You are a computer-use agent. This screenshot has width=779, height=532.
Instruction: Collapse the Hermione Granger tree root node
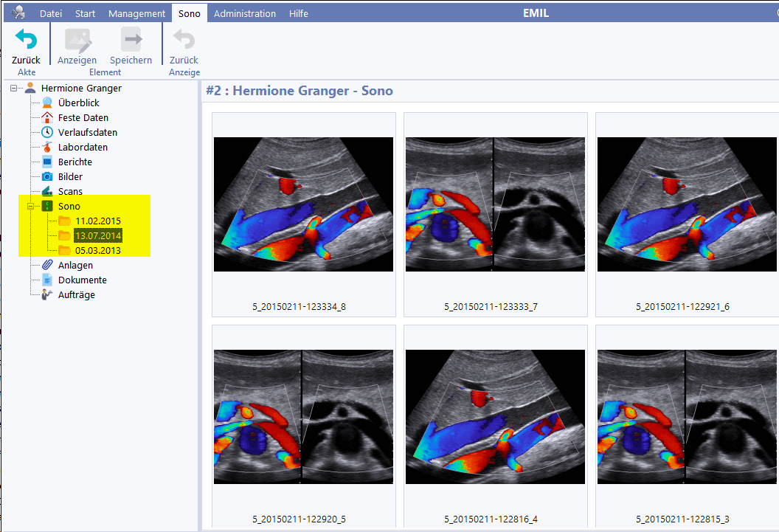[14, 89]
